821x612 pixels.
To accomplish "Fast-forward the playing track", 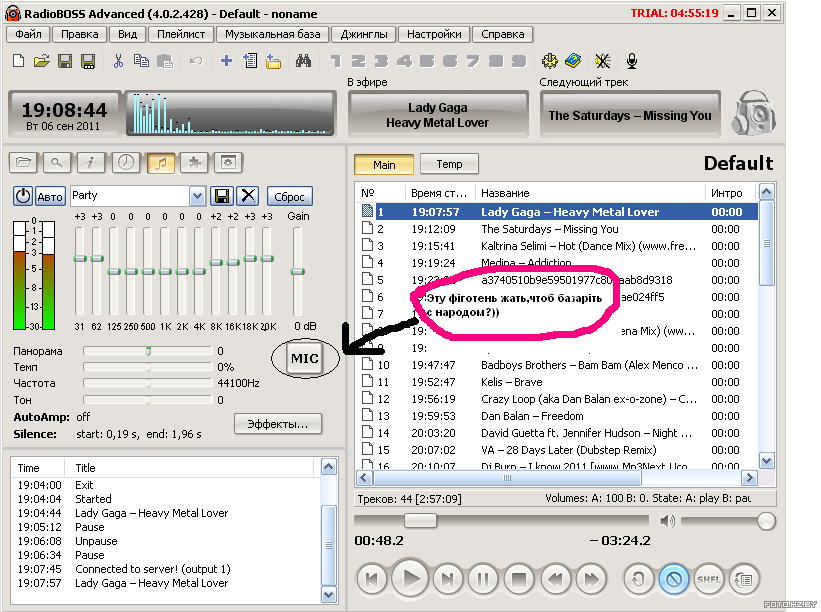I will point(591,579).
